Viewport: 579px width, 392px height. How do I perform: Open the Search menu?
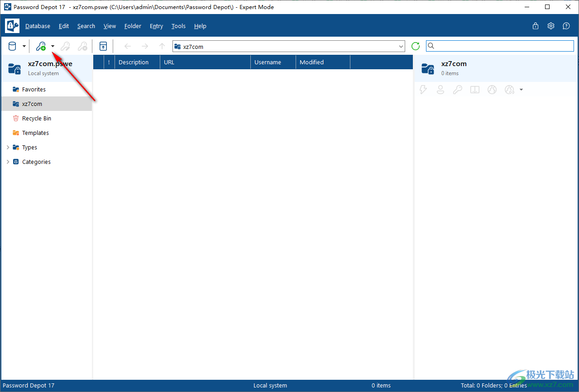[86, 26]
